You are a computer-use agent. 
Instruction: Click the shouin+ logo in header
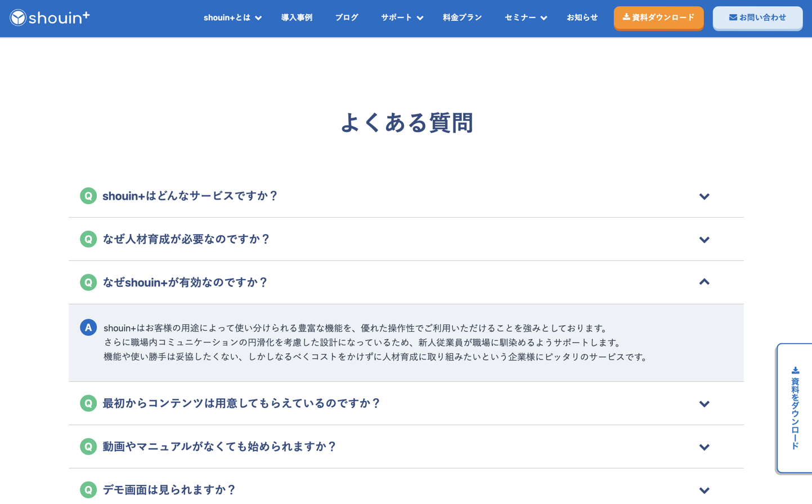pos(50,18)
